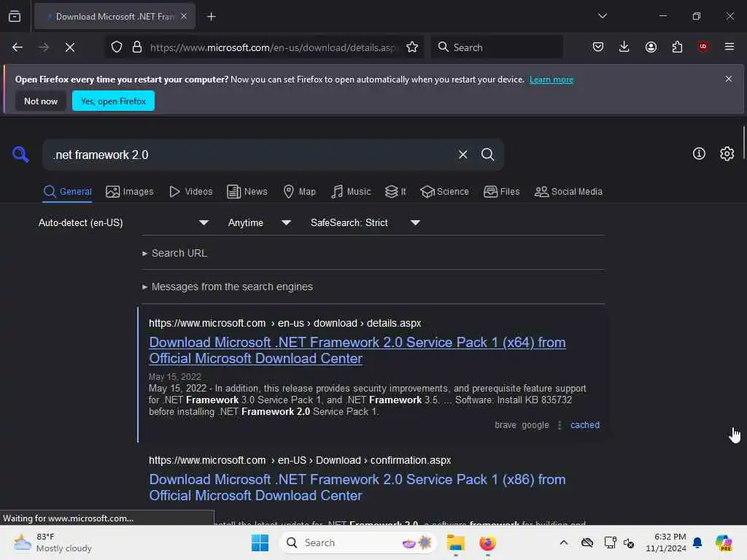Expand the Search URL section
747x560 pixels.
click(175, 253)
